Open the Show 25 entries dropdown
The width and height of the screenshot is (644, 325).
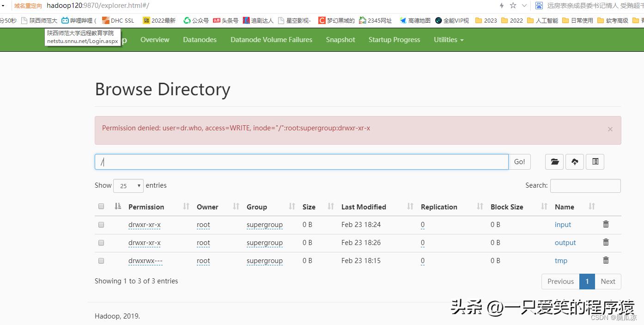coord(128,185)
